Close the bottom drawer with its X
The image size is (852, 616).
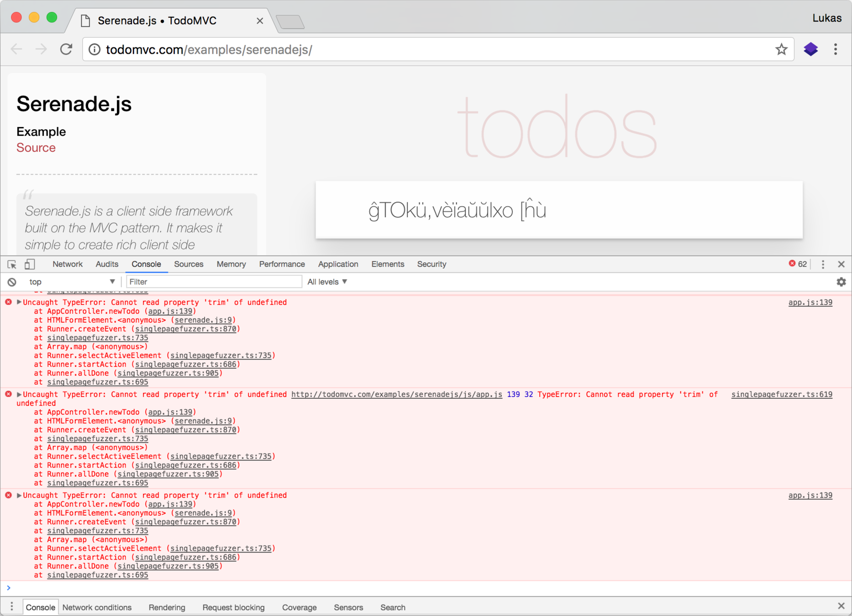841,606
